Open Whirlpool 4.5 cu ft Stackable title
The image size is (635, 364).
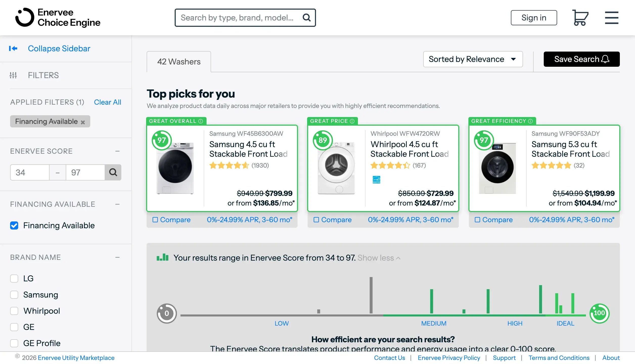[x=409, y=149]
